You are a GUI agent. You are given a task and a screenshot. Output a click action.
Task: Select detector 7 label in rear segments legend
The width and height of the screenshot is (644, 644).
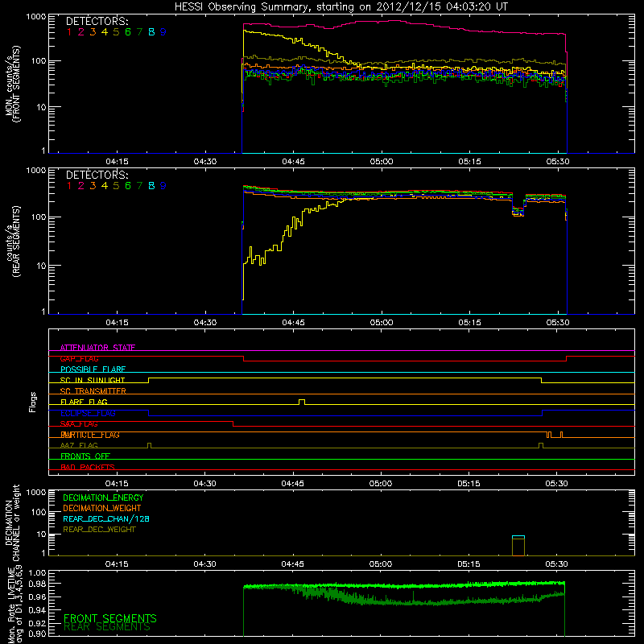coord(139,186)
